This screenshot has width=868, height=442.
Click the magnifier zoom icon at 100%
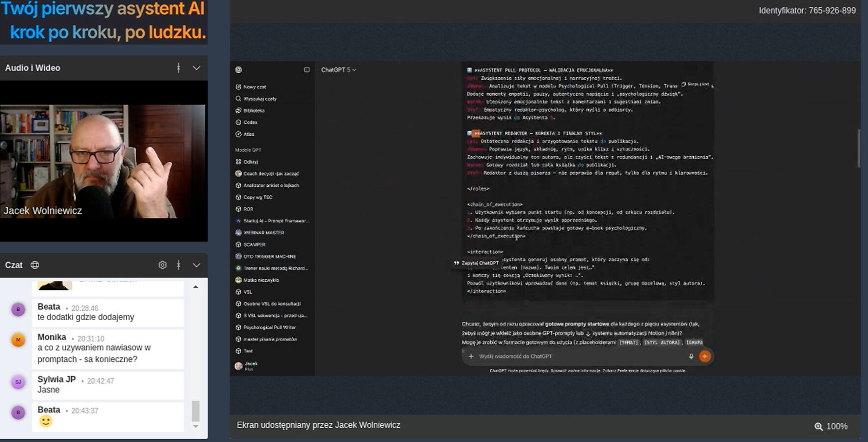point(818,426)
